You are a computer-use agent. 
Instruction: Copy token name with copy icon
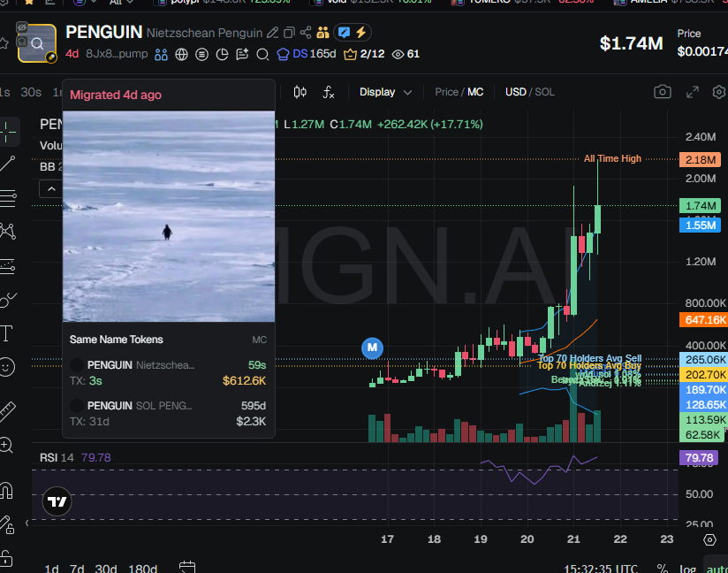point(289,33)
